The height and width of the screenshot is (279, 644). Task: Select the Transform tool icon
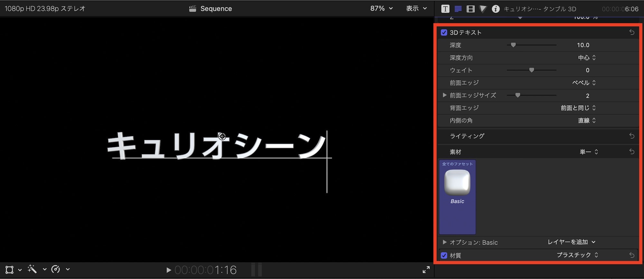9,269
